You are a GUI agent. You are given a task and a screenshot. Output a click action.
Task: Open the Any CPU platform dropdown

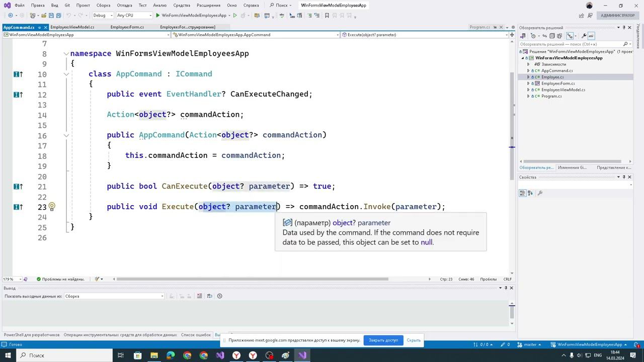tap(134, 16)
